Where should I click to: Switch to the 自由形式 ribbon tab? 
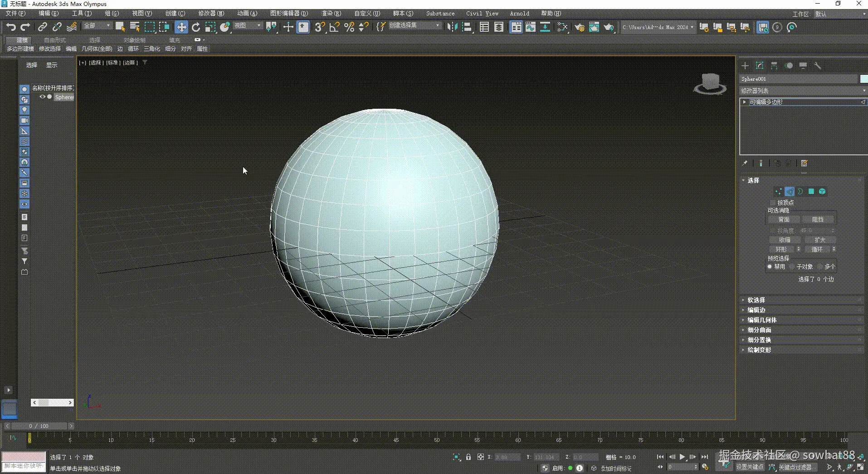coord(55,40)
